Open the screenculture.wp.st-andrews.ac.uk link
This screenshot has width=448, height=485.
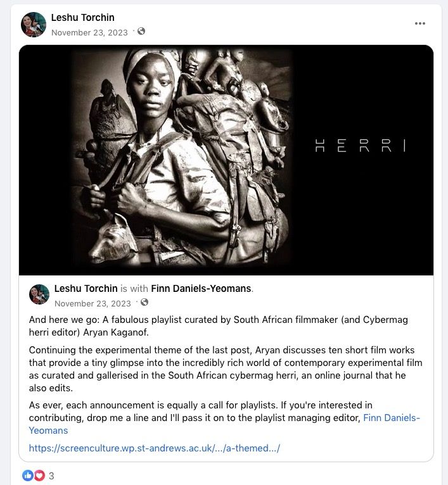point(154,448)
